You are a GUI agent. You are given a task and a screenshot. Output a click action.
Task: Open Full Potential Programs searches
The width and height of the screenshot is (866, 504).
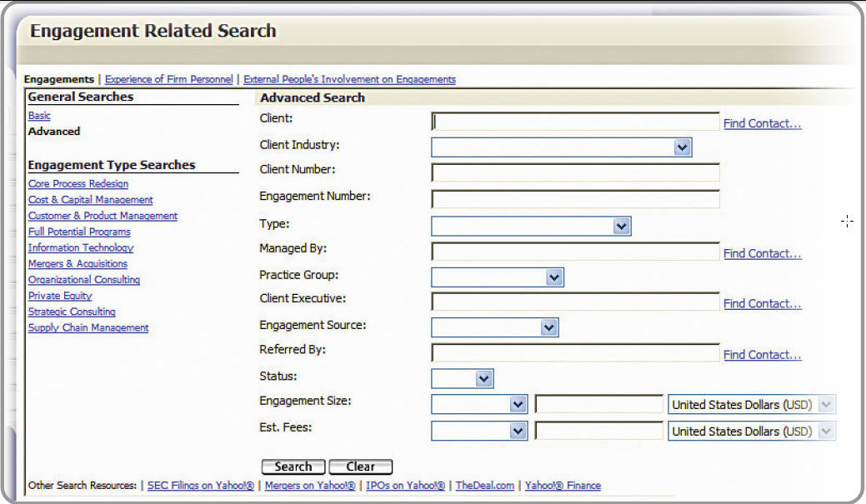[79, 232]
